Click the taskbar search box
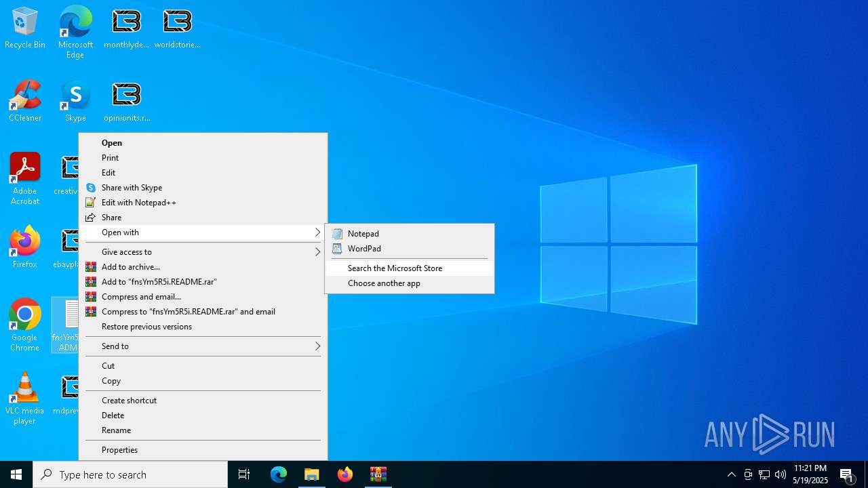 click(130, 474)
